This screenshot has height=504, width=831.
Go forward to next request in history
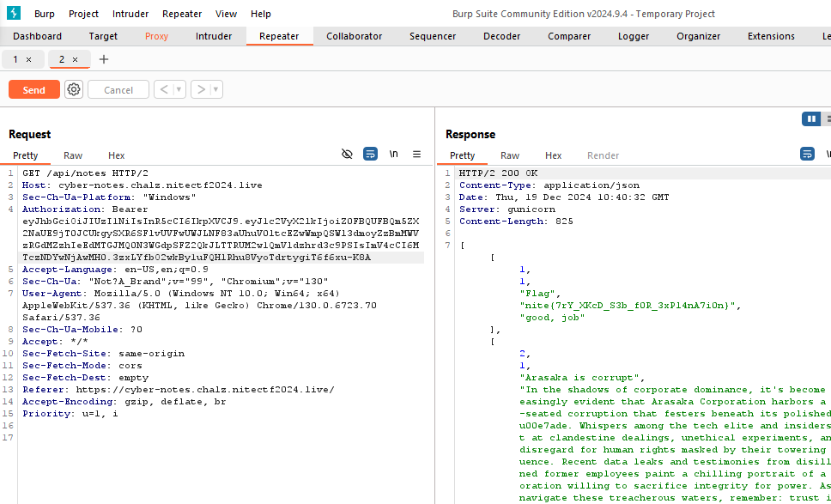(x=200, y=90)
